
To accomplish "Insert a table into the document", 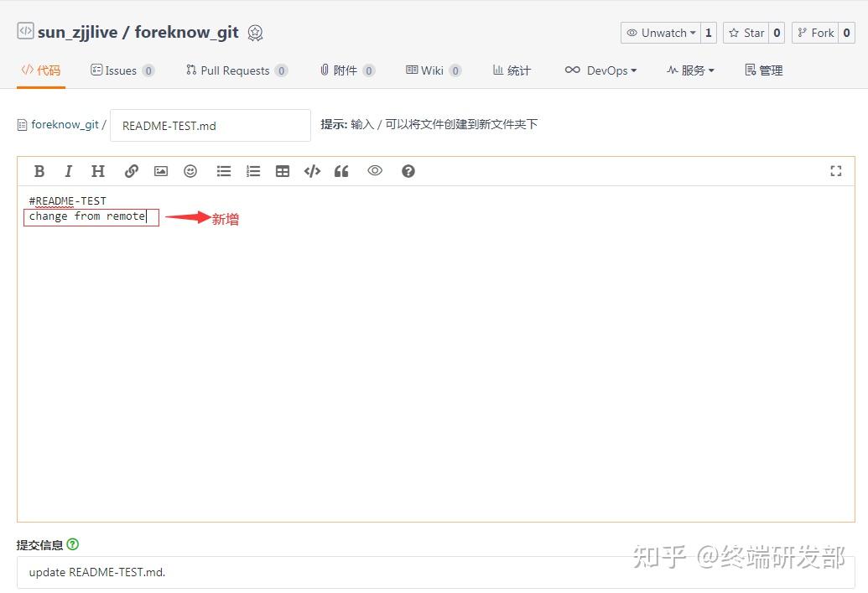I will click(x=282, y=171).
